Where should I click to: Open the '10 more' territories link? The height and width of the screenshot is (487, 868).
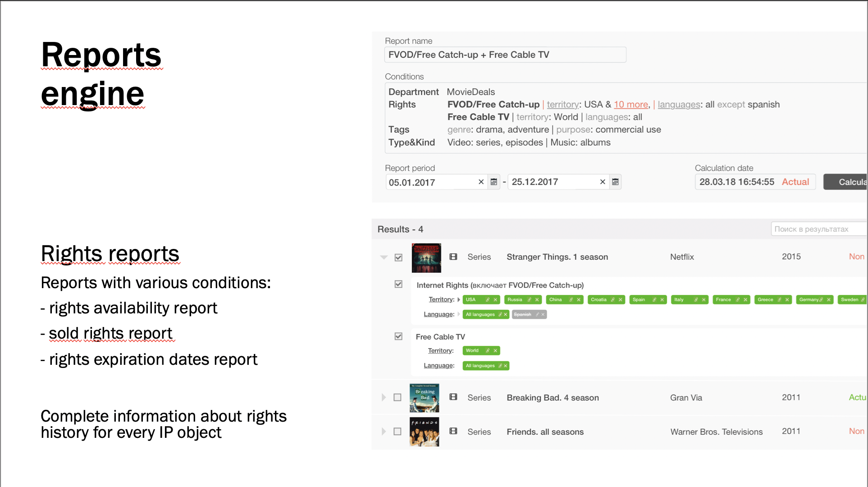(x=630, y=105)
